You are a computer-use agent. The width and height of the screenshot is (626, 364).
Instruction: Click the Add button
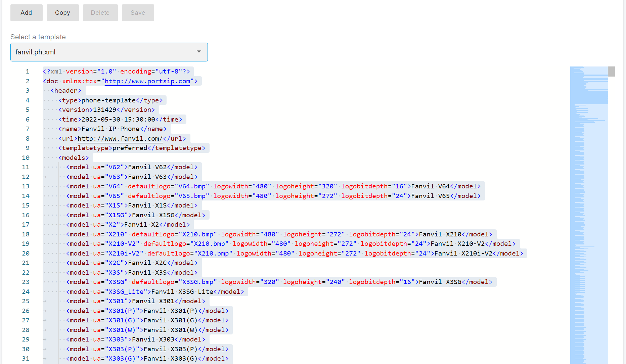[x=26, y=13]
